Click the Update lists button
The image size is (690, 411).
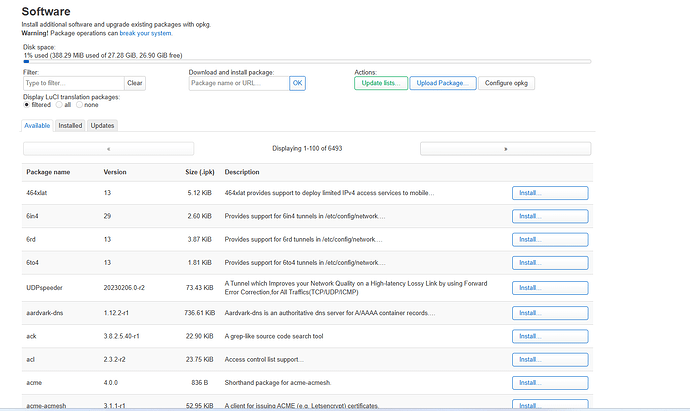tap(380, 83)
